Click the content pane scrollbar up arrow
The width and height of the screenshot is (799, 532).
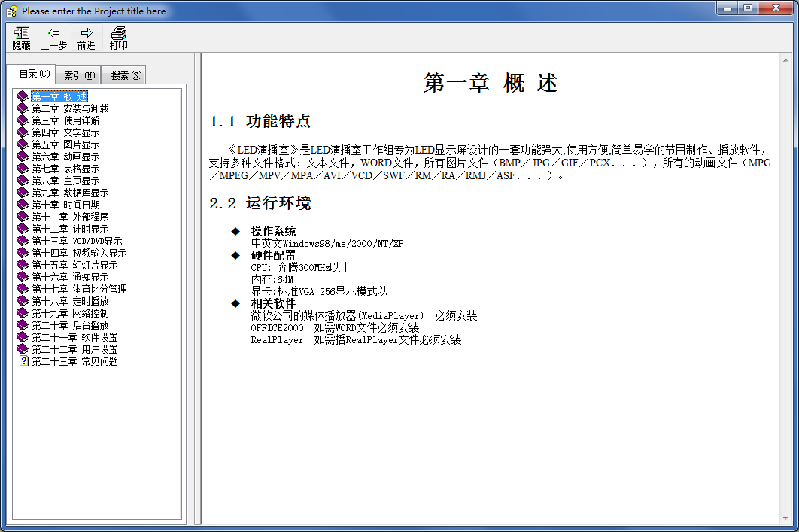[x=785, y=60]
